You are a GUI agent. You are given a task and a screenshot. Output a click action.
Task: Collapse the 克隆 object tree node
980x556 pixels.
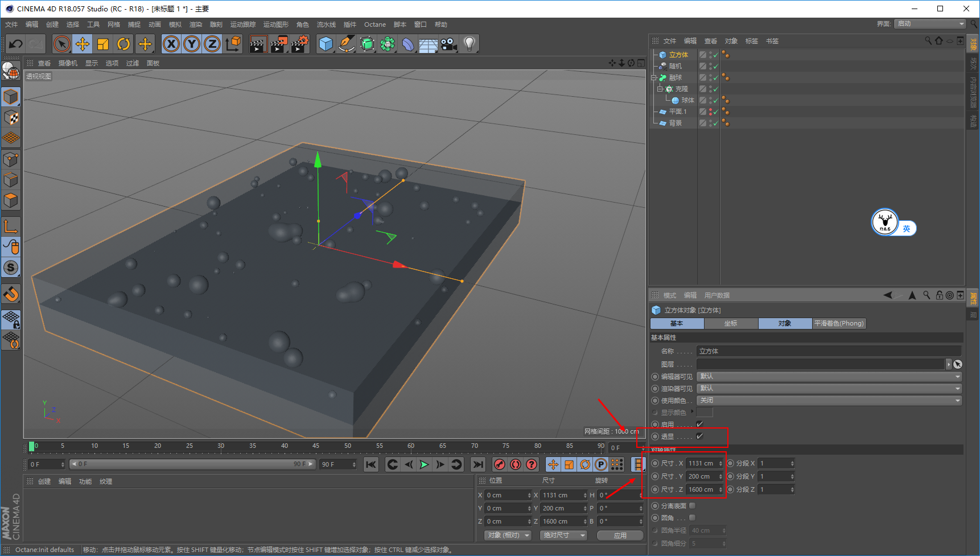[x=660, y=89]
